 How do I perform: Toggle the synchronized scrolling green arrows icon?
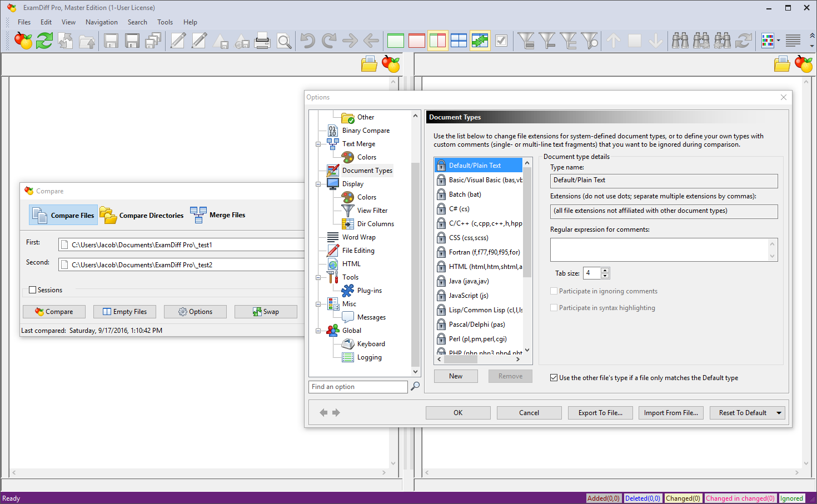[x=480, y=41]
